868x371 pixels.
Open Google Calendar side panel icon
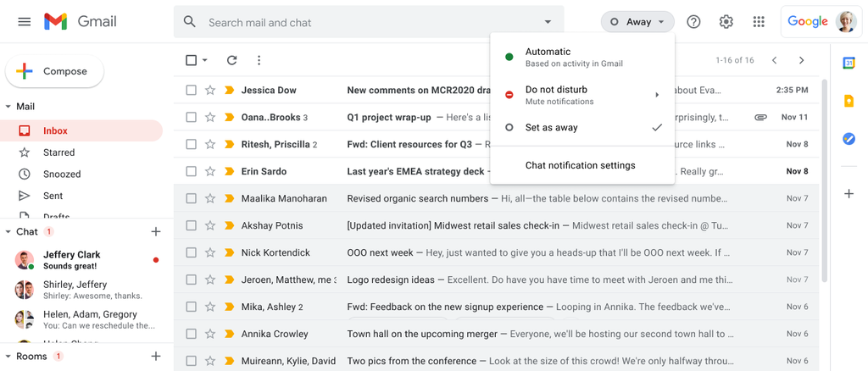point(849,63)
